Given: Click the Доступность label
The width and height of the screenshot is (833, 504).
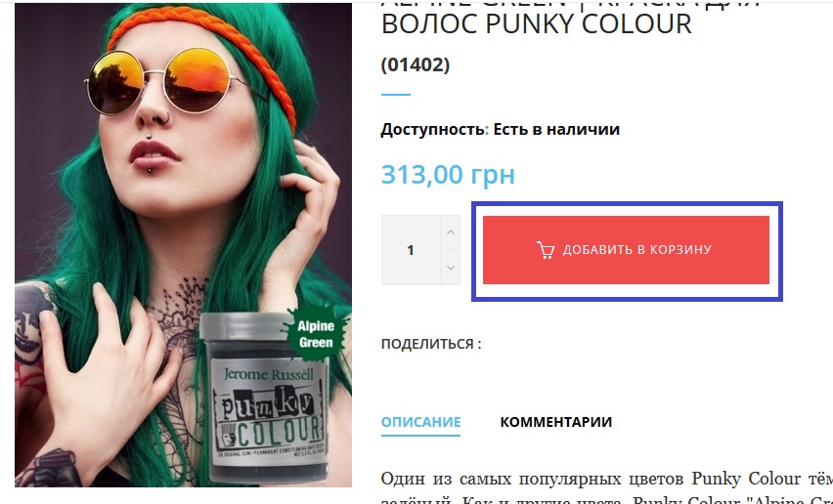Looking at the screenshot, I should point(433,130).
